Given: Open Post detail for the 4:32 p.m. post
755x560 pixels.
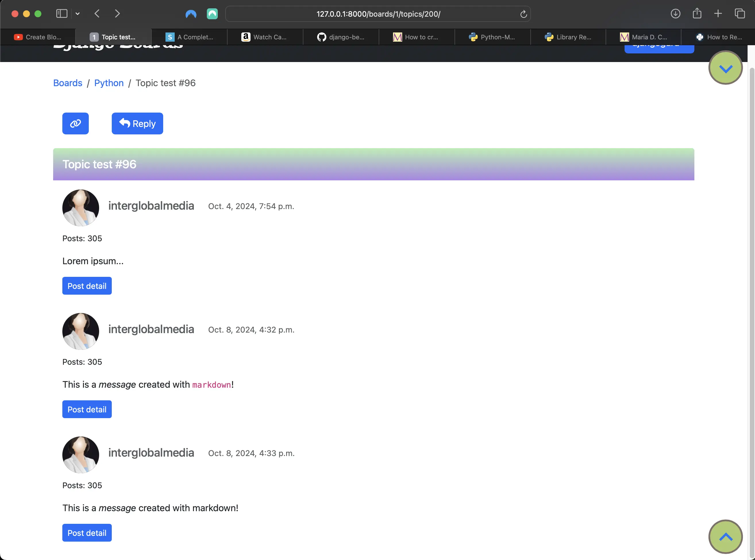Looking at the screenshot, I should click(x=87, y=409).
